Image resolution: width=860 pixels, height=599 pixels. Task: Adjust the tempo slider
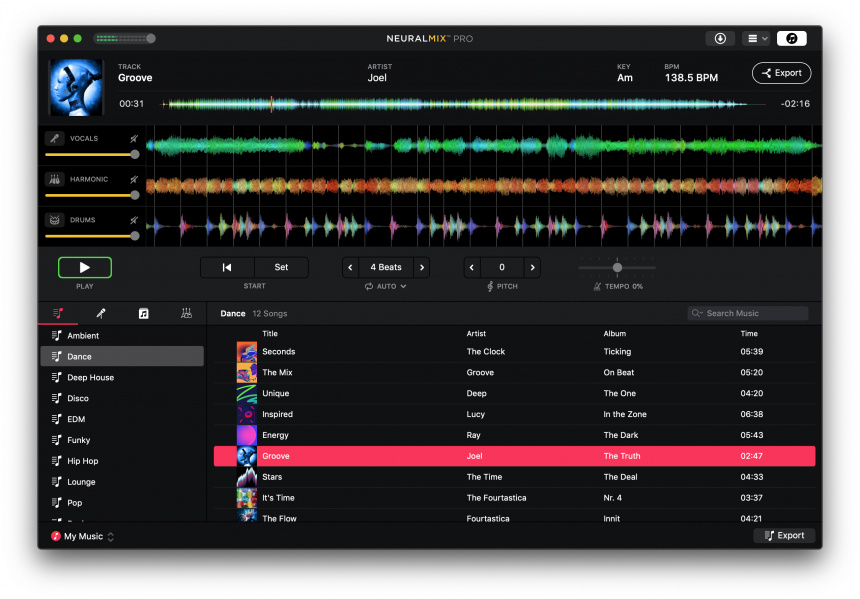[x=617, y=268]
